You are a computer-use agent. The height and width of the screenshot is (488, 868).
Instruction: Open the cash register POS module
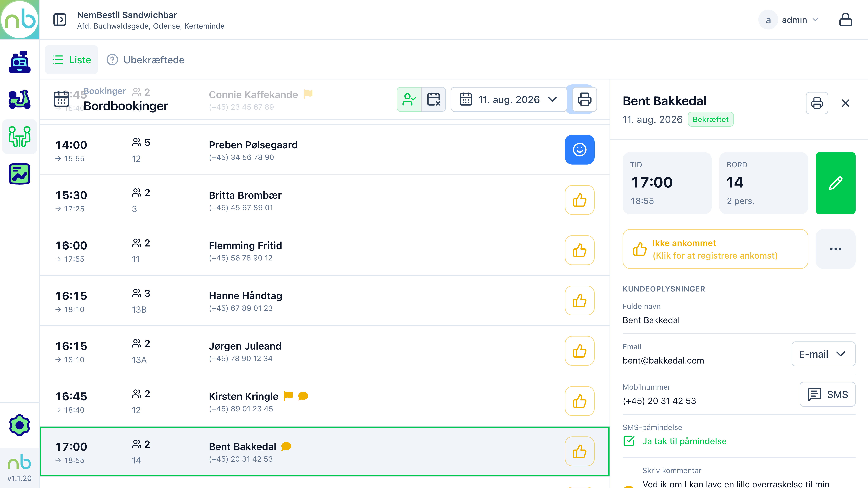(20, 62)
